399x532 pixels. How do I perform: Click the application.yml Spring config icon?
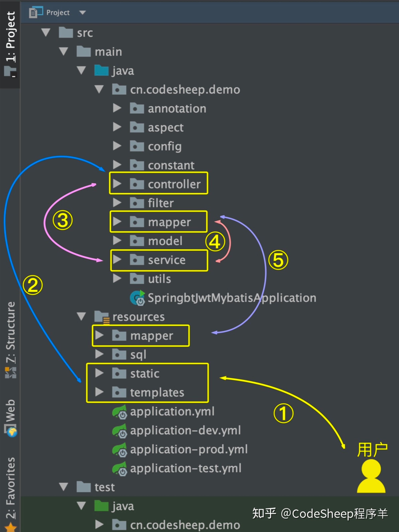click(x=120, y=412)
